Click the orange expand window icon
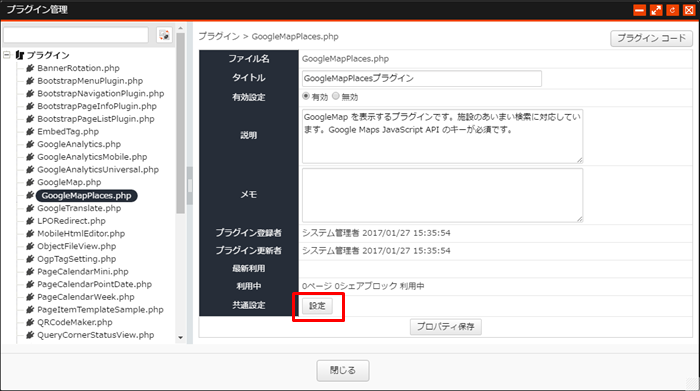The width and height of the screenshot is (700, 391). point(656,10)
